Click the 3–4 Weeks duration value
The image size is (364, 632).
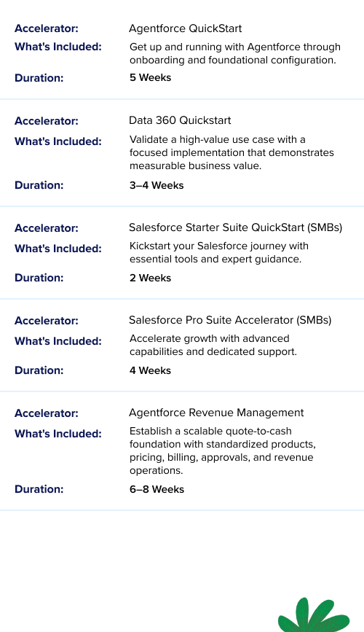tap(157, 185)
